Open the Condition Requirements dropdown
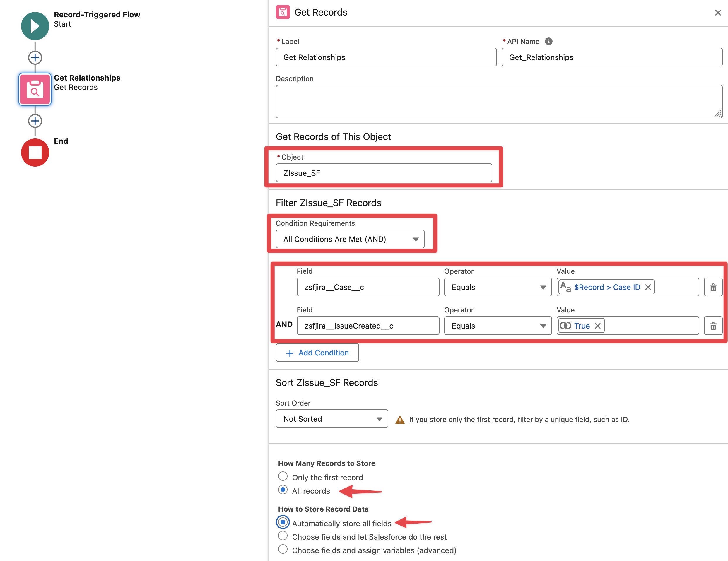The image size is (728, 561). (350, 239)
